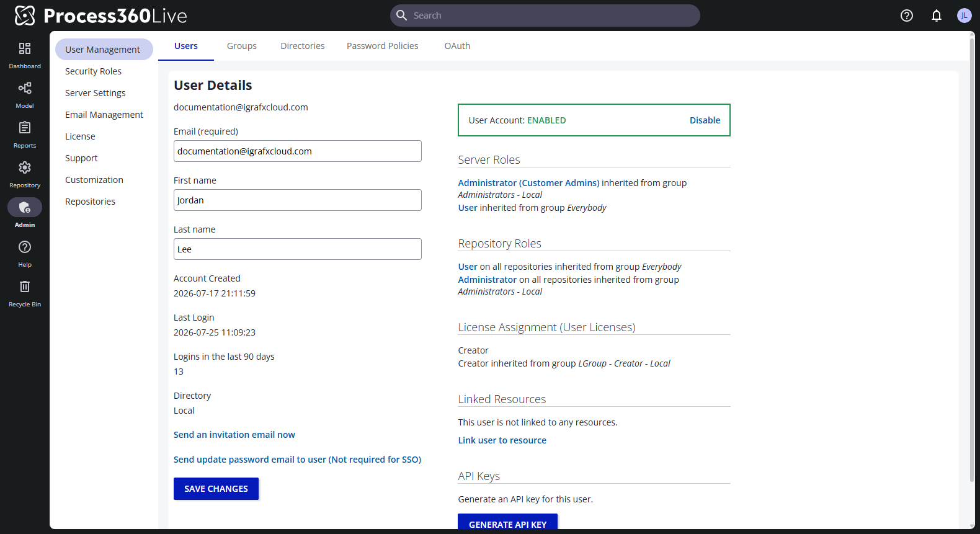Click the User Details heading
The width and height of the screenshot is (980, 534).
tap(213, 85)
